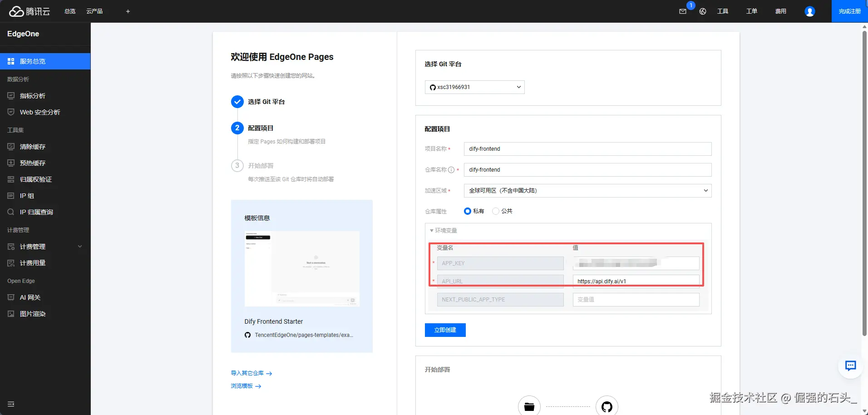Image resolution: width=868 pixels, height=415 pixels.
Task: Follow the 导入其它仓库 link
Action: pos(252,373)
